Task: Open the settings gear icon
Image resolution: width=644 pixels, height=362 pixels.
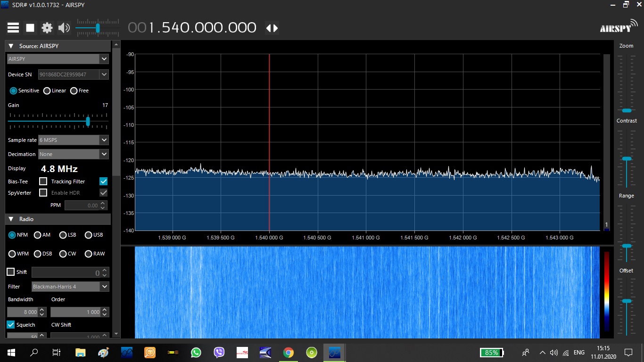Action: pos(47,28)
